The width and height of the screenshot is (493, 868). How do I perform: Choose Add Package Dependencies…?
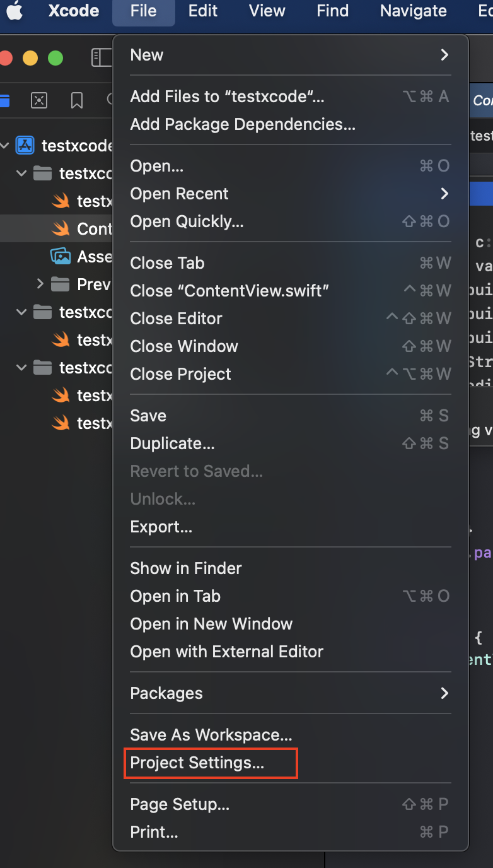291,124
